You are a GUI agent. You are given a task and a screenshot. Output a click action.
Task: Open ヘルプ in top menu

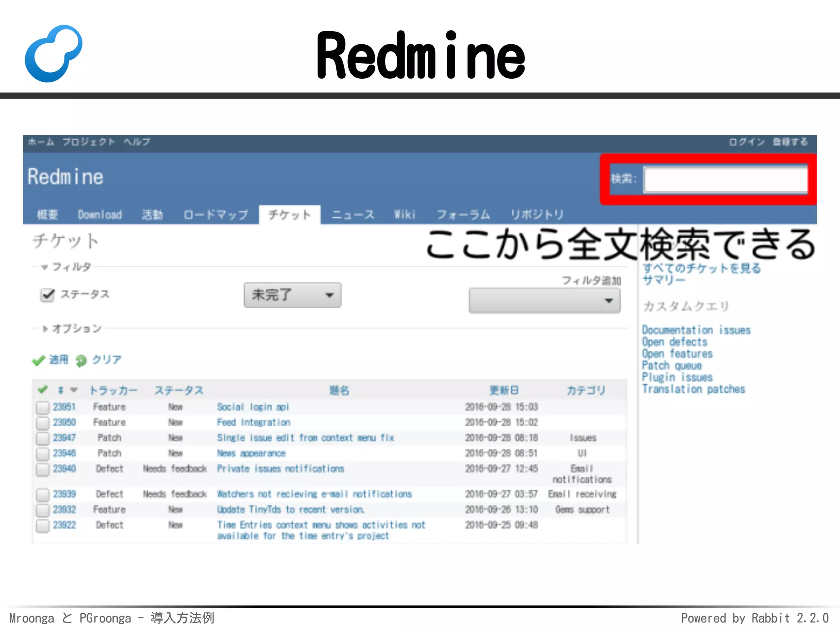click(137, 142)
